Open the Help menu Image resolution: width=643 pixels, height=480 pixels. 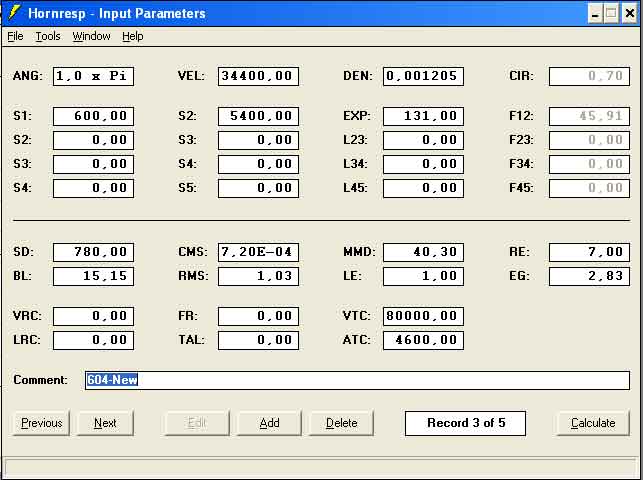click(x=132, y=36)
